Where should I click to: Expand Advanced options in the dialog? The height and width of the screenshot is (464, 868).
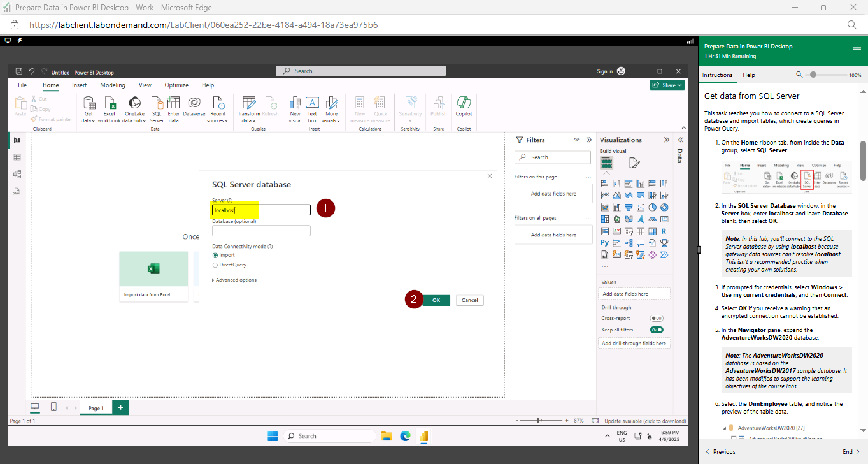coord(235,279)
